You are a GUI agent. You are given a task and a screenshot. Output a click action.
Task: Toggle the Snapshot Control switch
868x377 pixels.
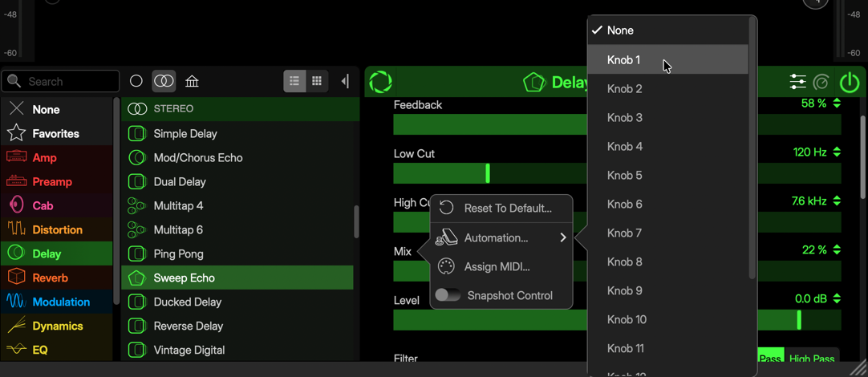pos(448,296)
